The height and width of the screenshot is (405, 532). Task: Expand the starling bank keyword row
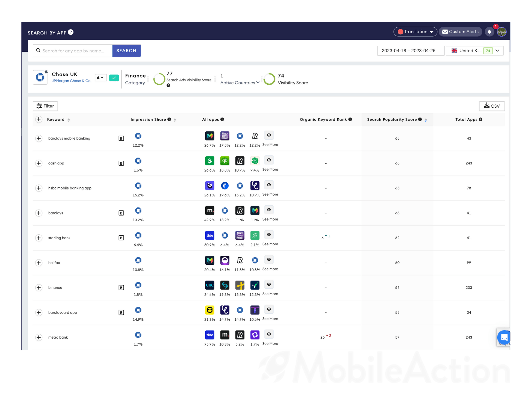pyautogui.click(x=39, y=238)
